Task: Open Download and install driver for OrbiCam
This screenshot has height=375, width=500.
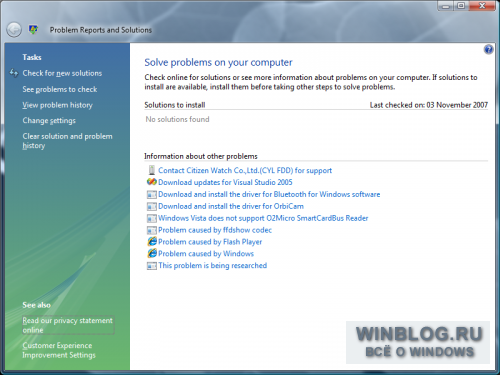Action: coord(231,206)
